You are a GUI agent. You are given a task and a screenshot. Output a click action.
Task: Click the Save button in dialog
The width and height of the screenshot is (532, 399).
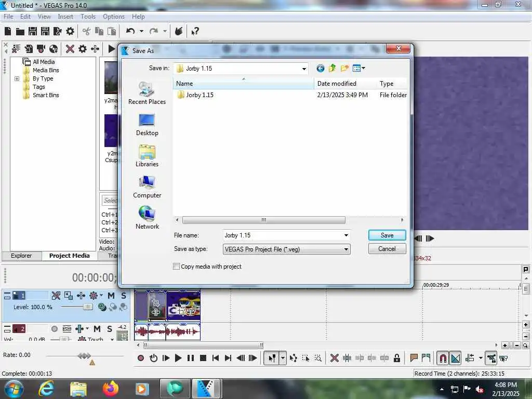387,235
